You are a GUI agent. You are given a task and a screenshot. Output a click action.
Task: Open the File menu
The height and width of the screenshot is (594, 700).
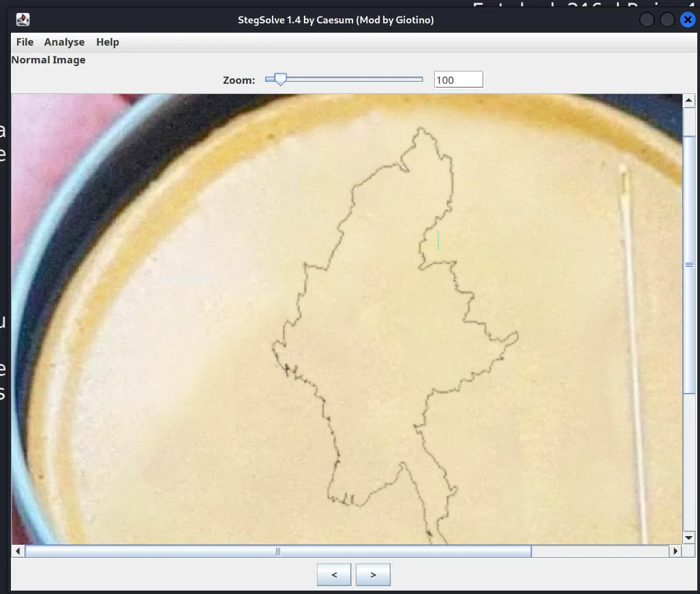(x=25, y=42)
